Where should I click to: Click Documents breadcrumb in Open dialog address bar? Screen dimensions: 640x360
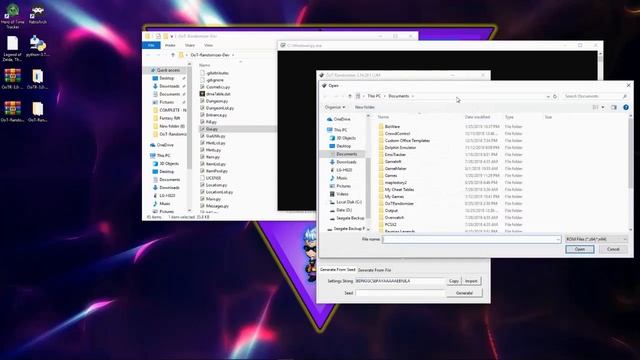(x=398, y=96)
